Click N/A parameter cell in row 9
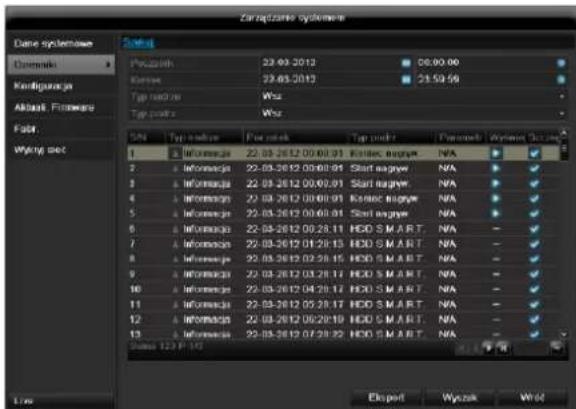 (447, 274)
